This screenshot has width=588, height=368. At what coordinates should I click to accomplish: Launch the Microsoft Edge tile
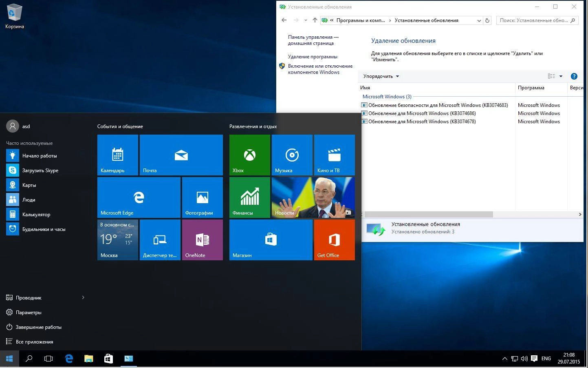(139, 197)
